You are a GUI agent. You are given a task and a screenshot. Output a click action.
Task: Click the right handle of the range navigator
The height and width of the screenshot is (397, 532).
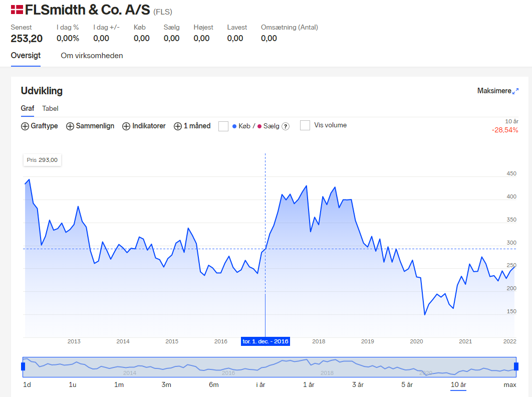tap(516, 366)
